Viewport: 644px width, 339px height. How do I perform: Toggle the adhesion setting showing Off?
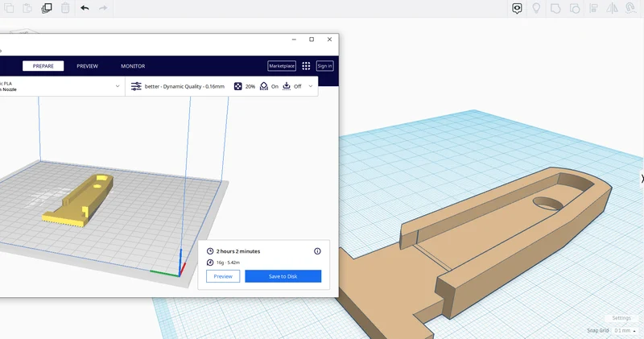(x=292, y=86)
